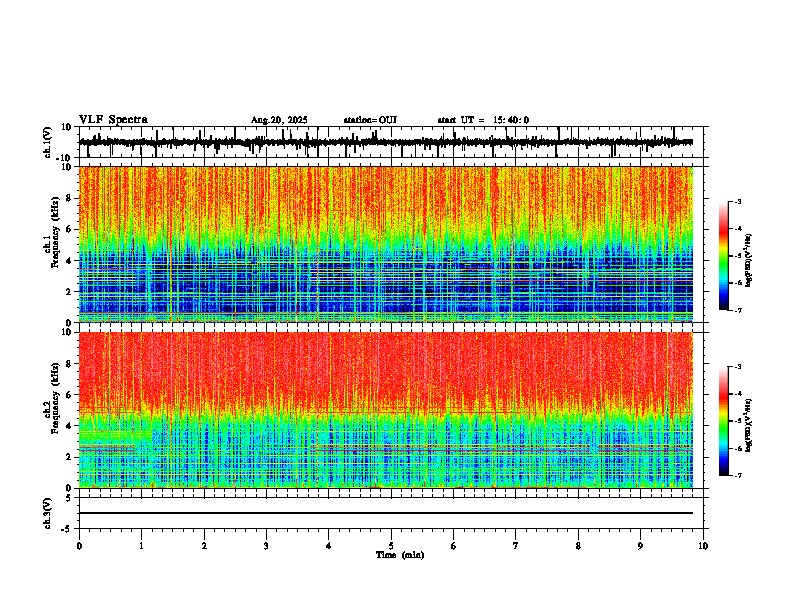Click time-axis tick label "8"
This screenshot has width=792, height=612.
point(578,546)
